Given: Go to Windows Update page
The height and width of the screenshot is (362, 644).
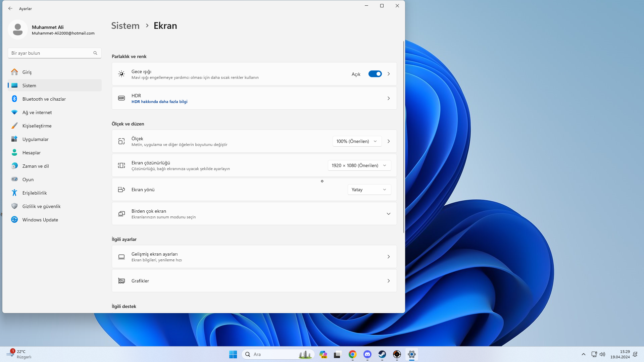Looking at the screenshot, I should coord(55,219).
